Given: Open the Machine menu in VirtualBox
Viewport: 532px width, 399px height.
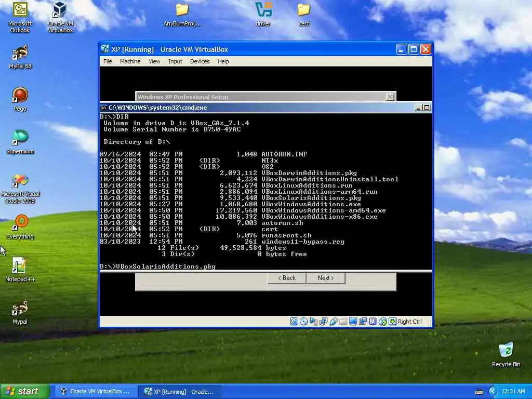Looking at the screenshot, I should click(130, 61).
